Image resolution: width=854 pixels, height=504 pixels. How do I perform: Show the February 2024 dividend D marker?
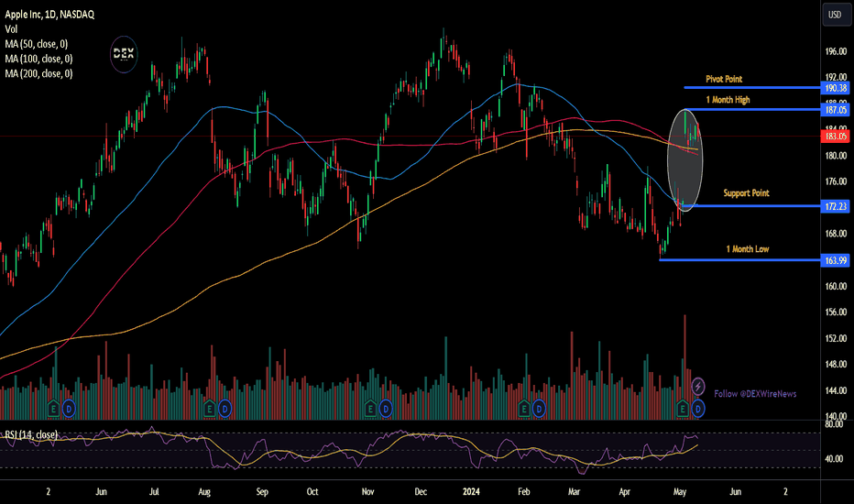(539, 408)
